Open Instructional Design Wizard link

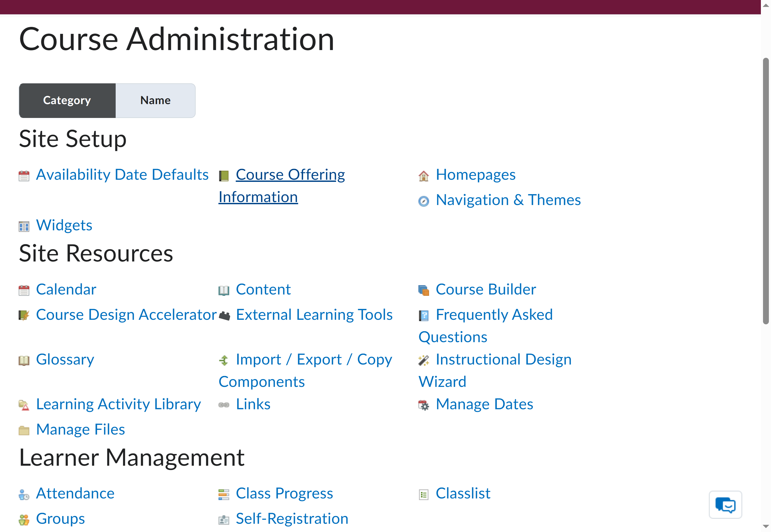tap(495, 370)
